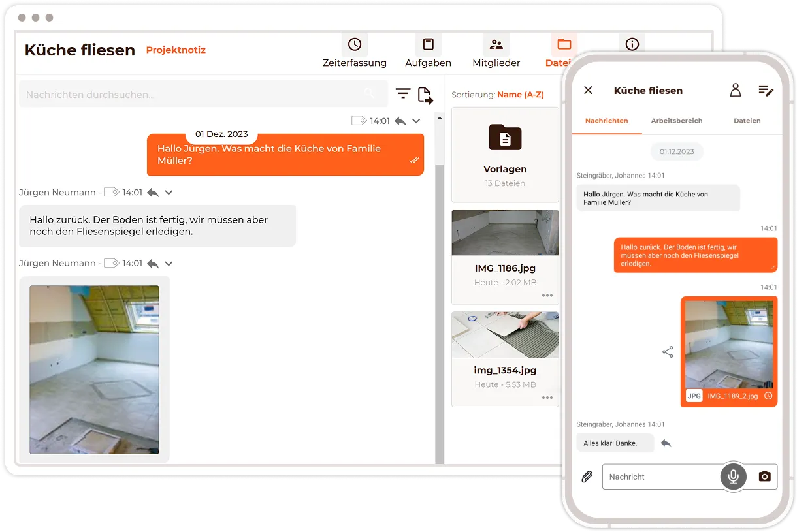This screenshot has height=532, width=810.
Task: Reply to the Fliesenspiegel message
Action: [153, 193]
